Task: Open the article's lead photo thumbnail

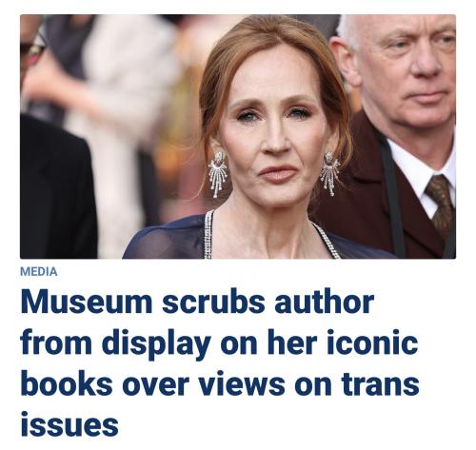Action: click(238, 137)
